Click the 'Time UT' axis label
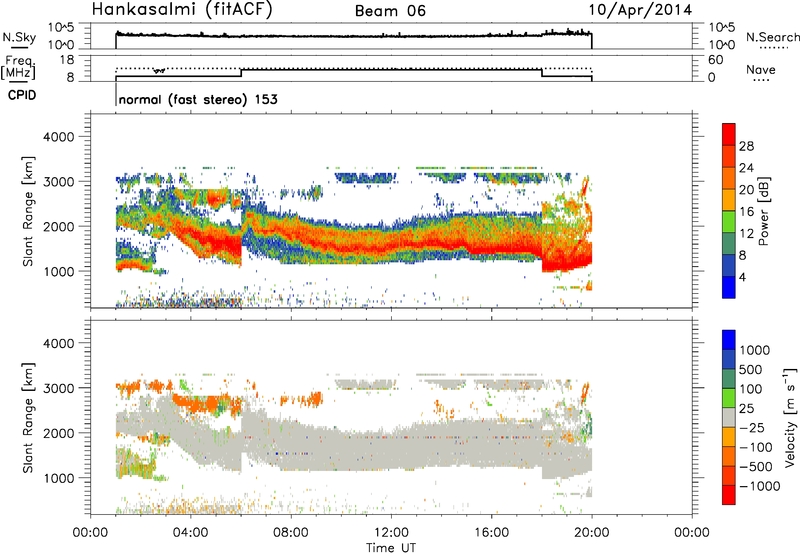The height and width of the screenshot is (554, 800). click(x=391, y=548)
